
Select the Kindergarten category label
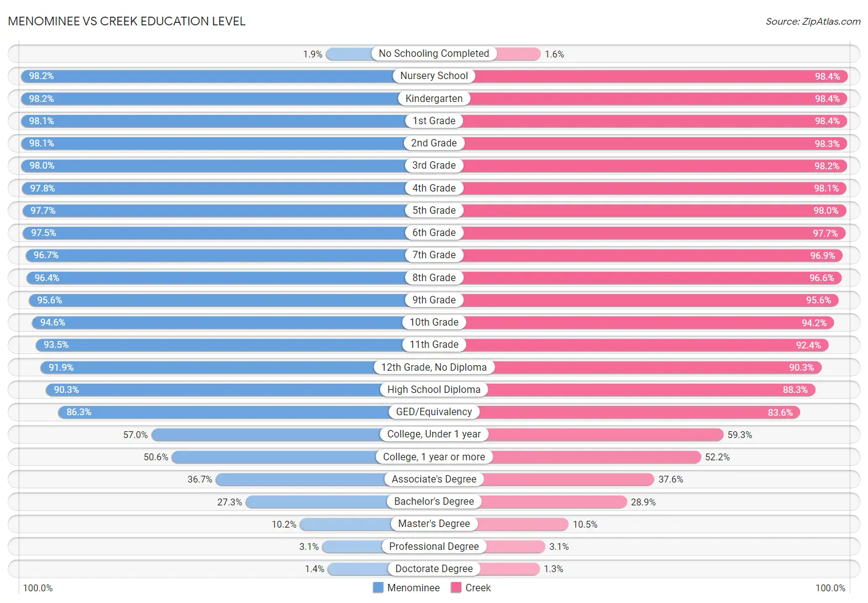coord(434,98)
